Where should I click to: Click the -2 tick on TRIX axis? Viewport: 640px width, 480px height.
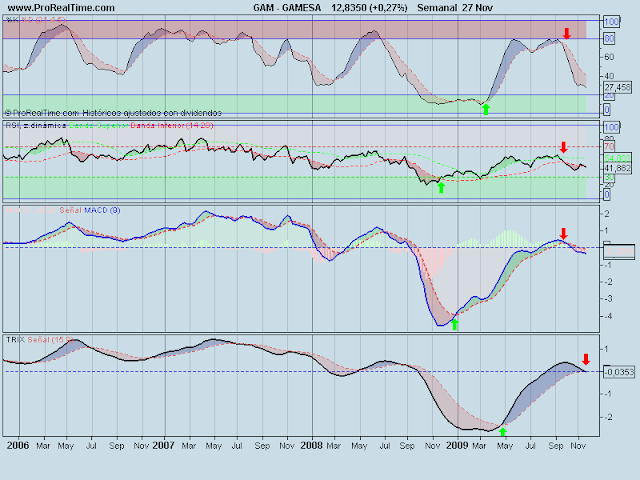[607, 417]
